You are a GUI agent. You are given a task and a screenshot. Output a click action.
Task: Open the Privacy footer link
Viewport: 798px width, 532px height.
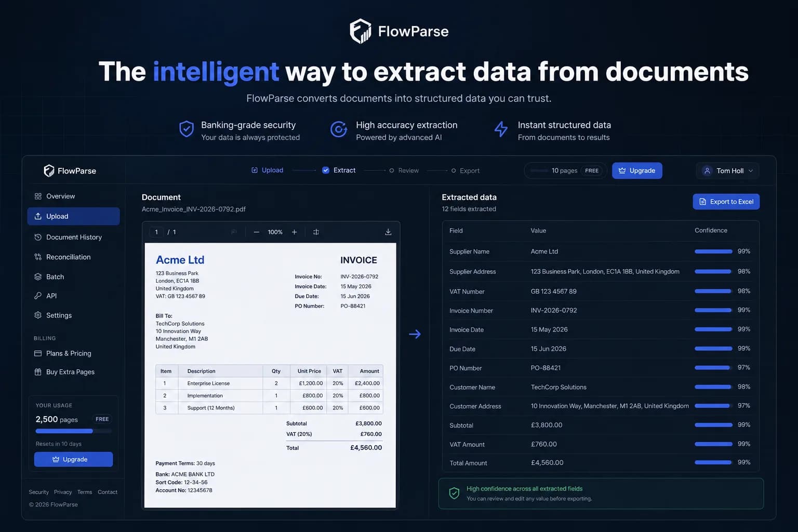tap(63, 492)
